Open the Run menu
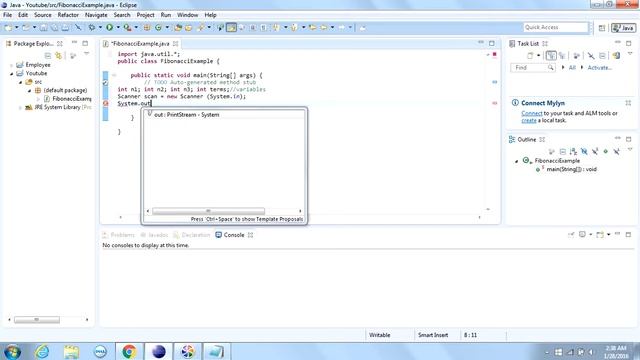 click(166, 15)
